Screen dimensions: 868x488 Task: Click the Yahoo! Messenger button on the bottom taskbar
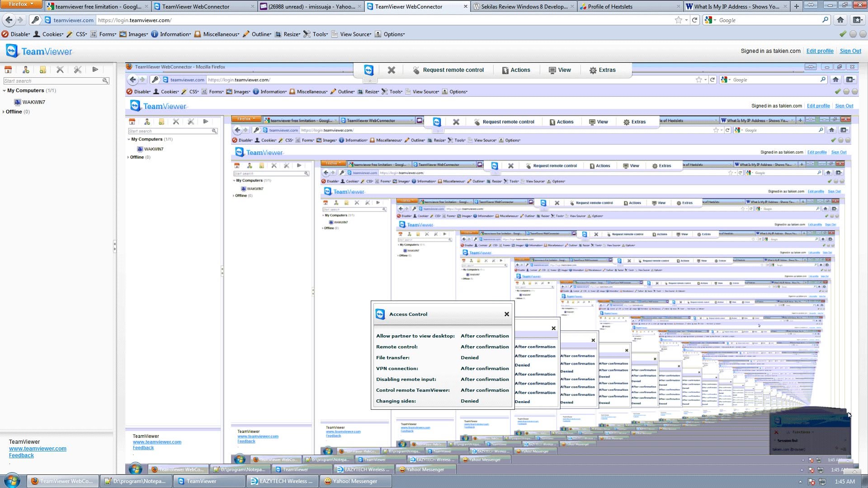click(x=357, y=481)
